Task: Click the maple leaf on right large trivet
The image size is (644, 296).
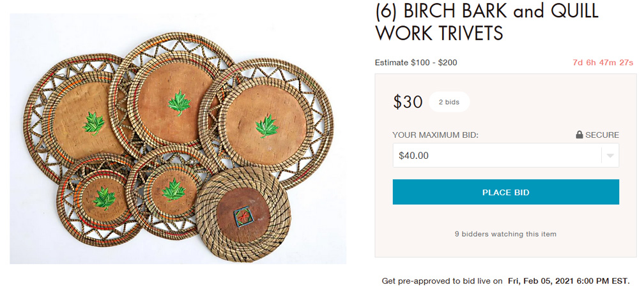Action: [x=266, y=126]
